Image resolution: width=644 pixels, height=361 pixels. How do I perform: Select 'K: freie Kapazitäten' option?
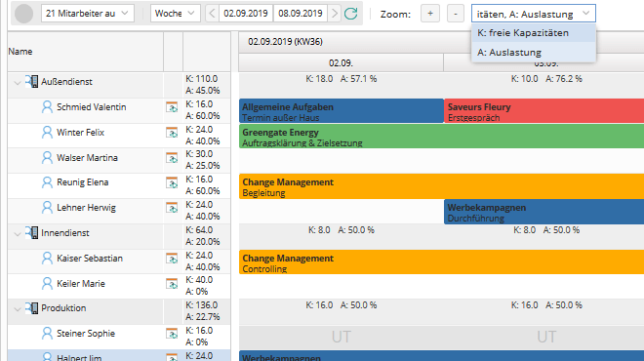click(533, 33)
